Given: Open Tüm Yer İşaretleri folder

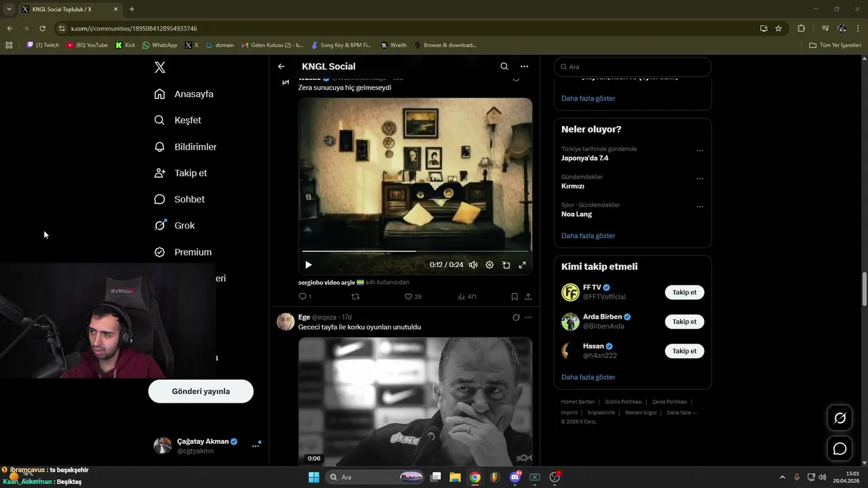Looking at the screenshot, I should point(835,45).
